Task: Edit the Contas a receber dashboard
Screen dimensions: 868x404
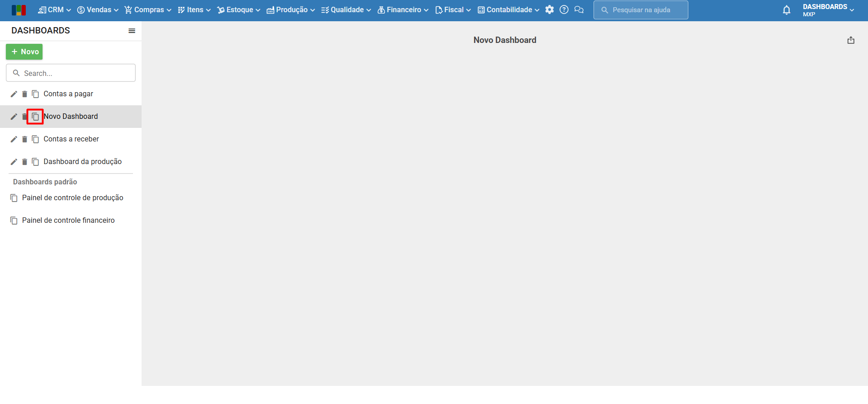Action: [x=14, y=139]
